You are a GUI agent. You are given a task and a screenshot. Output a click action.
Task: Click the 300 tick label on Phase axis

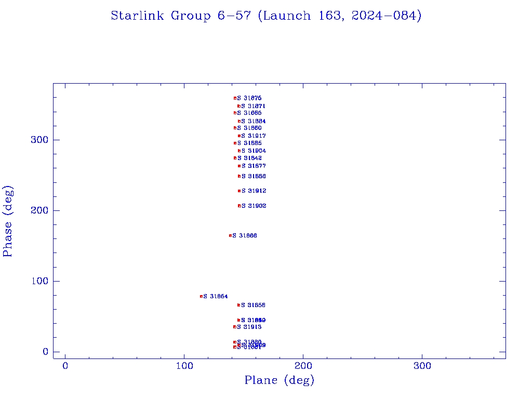click(x=39, y=140)
